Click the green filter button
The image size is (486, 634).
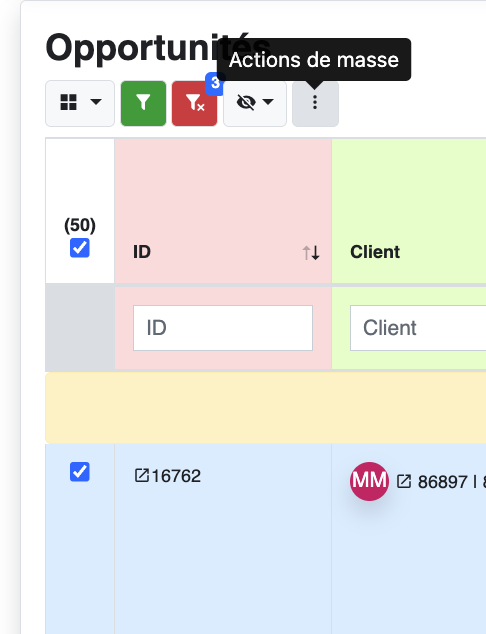coord(144,104)
